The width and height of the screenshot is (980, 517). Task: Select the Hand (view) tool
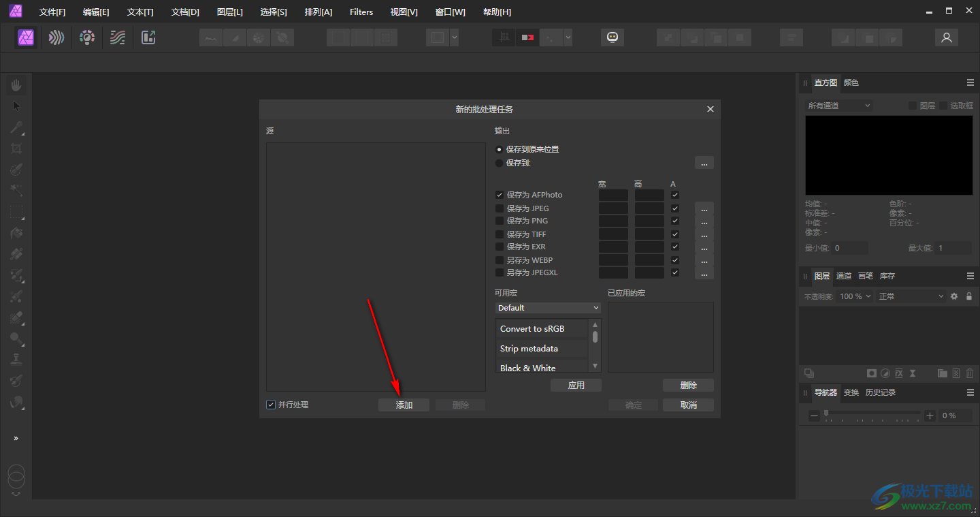pos(16,85)
